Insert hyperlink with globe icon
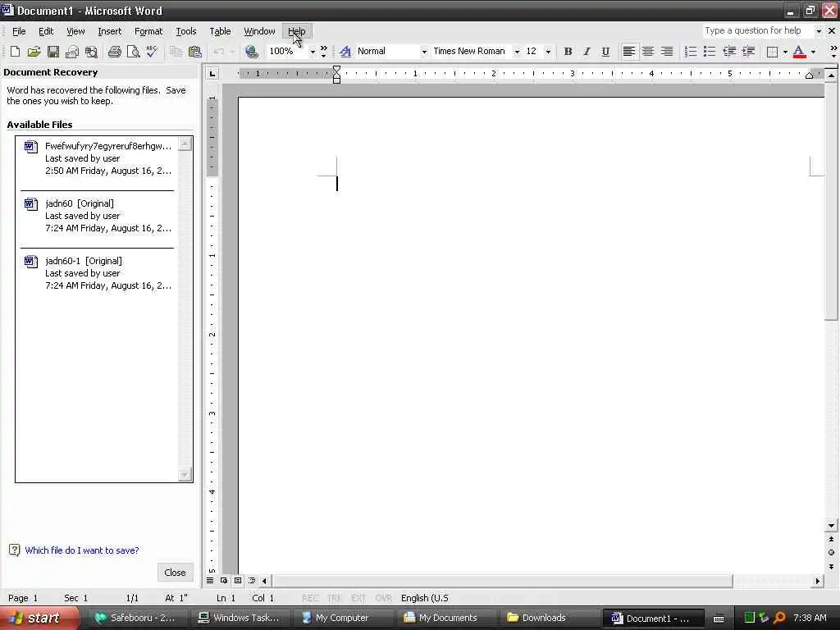The width and height of the screenshot is (840, 630). tap(251, 52)
